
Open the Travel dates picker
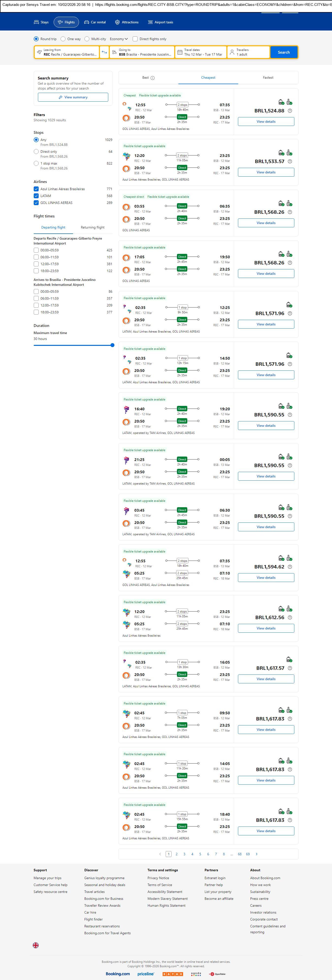tap(201, 52)
